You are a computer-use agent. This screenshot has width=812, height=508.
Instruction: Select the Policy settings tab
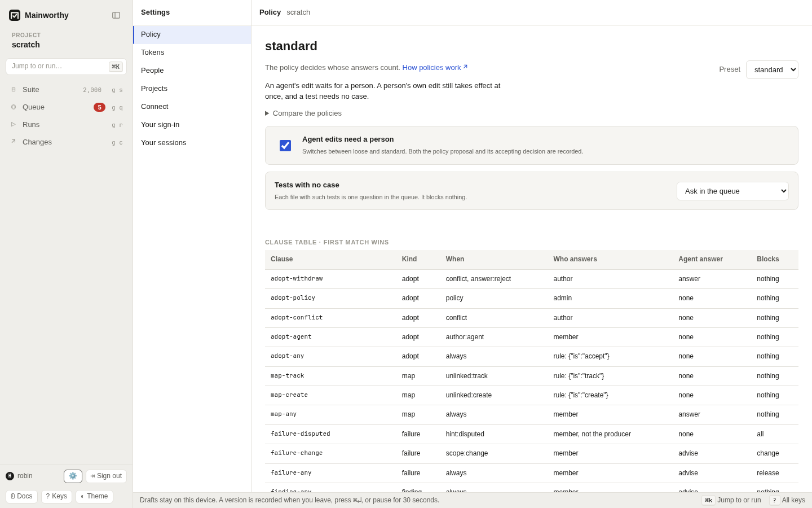click(192, 34)
